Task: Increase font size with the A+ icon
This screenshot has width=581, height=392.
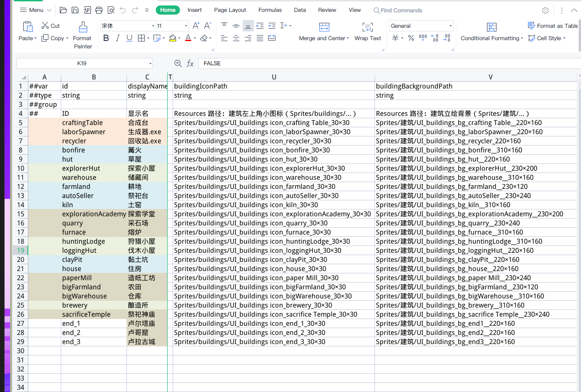Action: click(196, 26)
